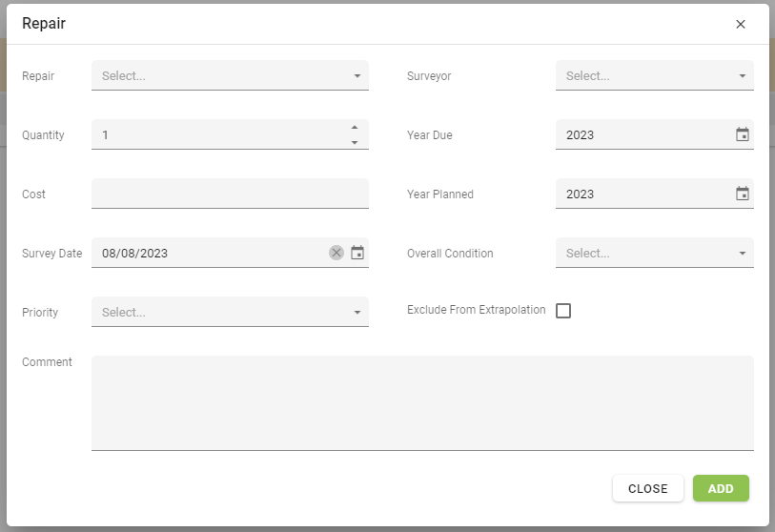This screenshot has height=532, width=775.
Task: Open the Survey Date calendar picker
Action: click(x=357, y=253)
